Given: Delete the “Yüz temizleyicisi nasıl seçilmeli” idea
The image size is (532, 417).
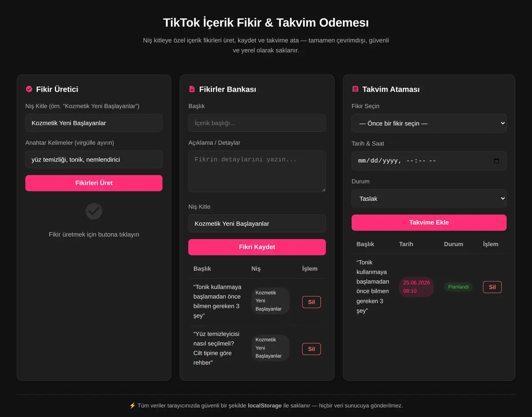Looking at the screenshot, I should coord(311,349).
